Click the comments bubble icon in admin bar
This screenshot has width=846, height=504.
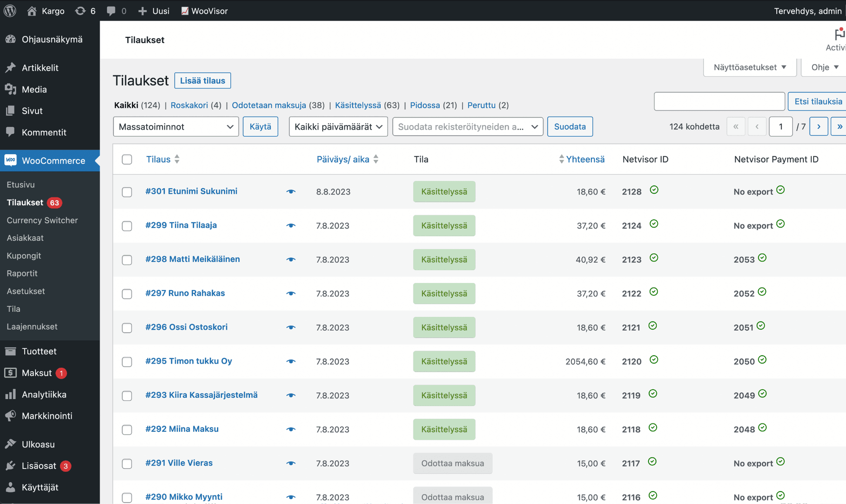(x=111, y=11)
